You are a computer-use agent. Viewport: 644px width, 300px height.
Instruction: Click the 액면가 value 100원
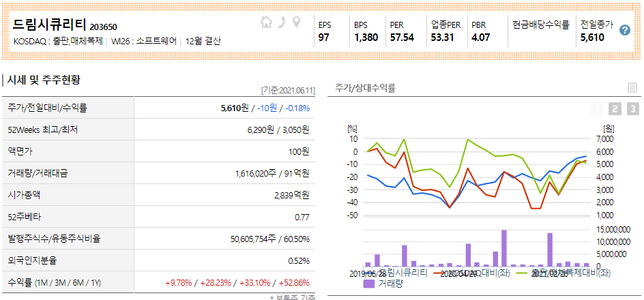pyautogui.click(x=299, y=151)
